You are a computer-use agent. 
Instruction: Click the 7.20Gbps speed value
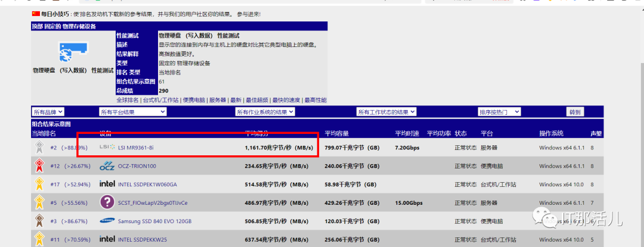407,148
